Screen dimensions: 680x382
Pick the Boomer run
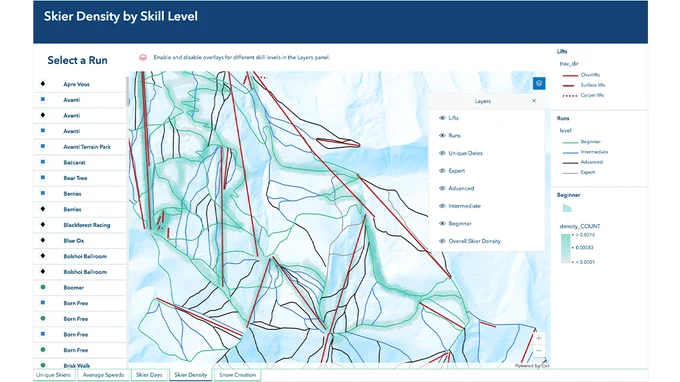tap(80, 287)
